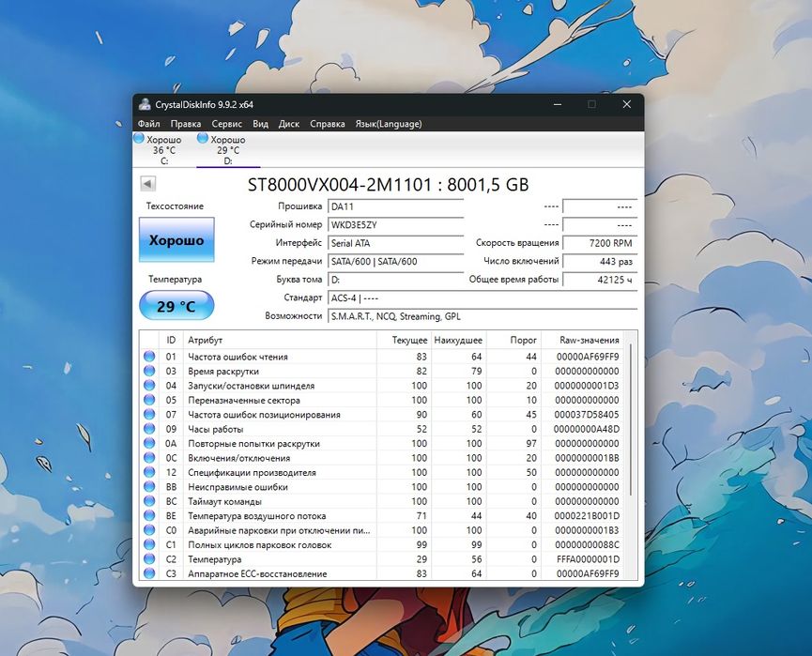The image size is (812, 656).
Task: Open the Вид menu
Action: [x=260, y=124]
